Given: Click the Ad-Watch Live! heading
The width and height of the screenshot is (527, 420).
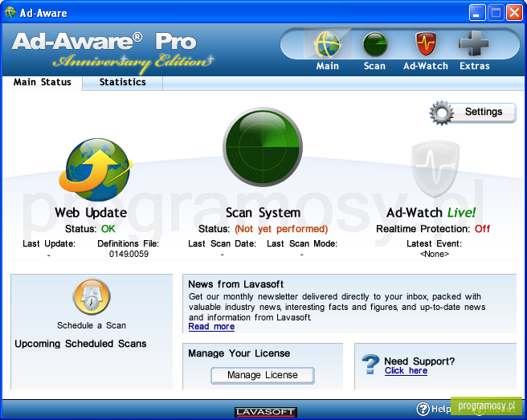Looking at the screenshot, I should point(431,213).
